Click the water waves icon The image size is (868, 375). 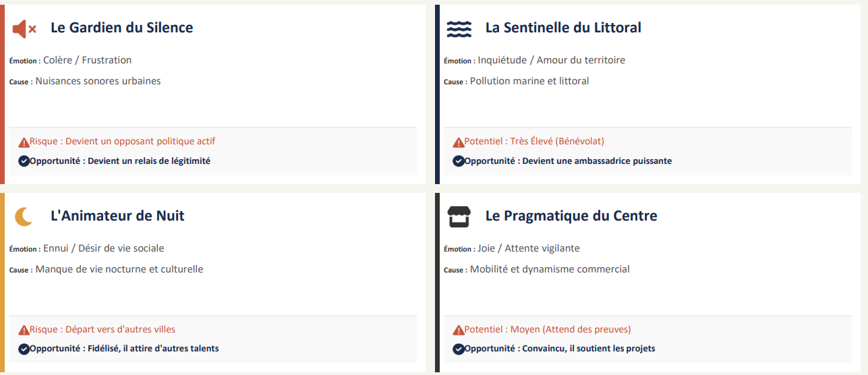click(x=459, y=28)
